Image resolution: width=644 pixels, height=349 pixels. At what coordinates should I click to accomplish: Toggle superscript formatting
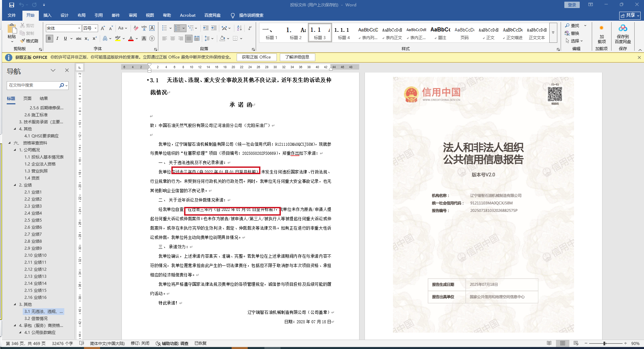(95, 38)
